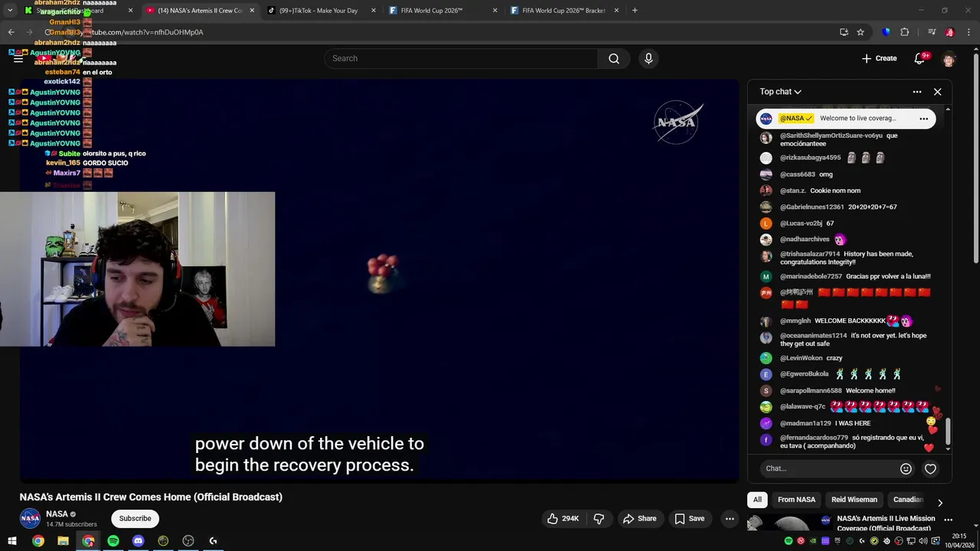Open a new browser tab
This screenshot has width=980, height=551.
(635, 11)
